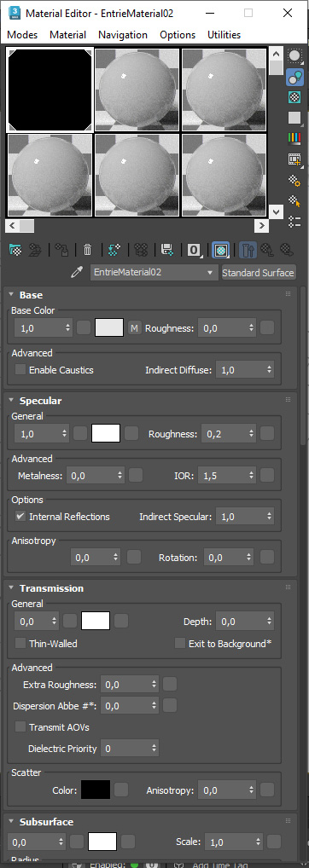Click the Sample Type sphere icon
Screen dimensions: 309x868
tap(294, 56)
